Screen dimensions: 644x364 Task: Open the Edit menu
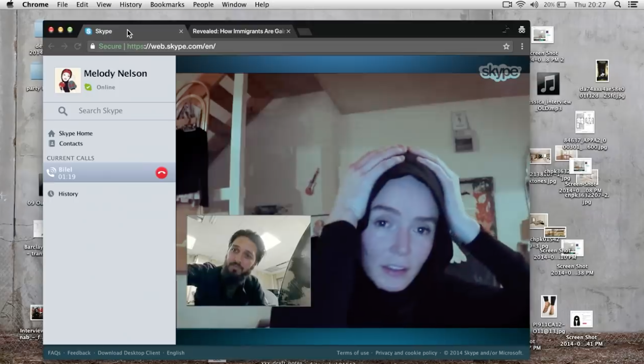coord(82,4)
